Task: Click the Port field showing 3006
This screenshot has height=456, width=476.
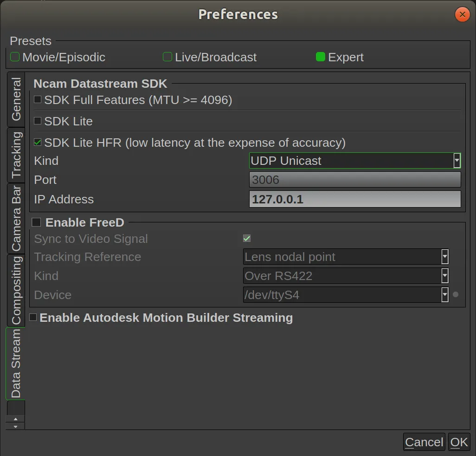Action: pyautogui.click(x=355, y=180)
